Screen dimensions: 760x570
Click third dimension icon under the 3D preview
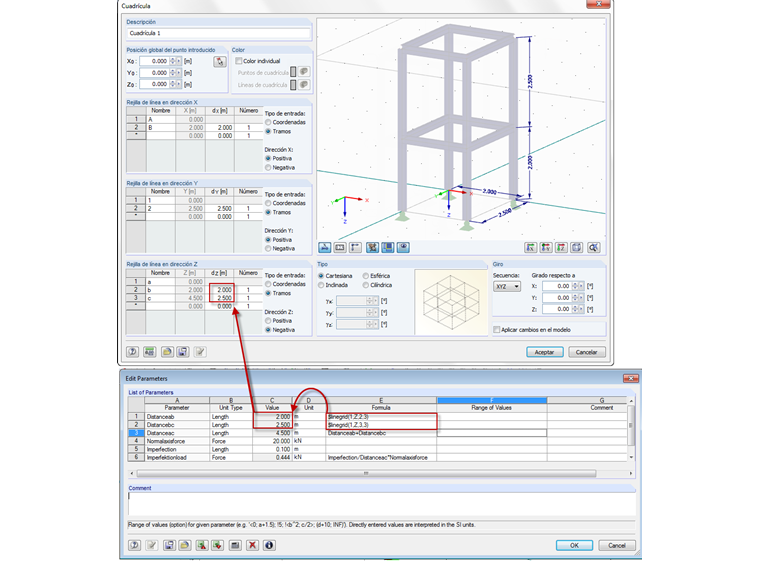tap(355, 248)
